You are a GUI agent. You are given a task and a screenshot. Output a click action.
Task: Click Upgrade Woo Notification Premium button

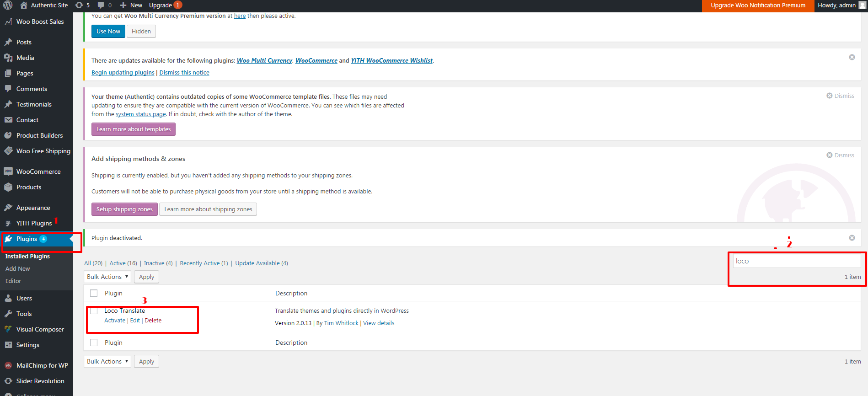758,5
